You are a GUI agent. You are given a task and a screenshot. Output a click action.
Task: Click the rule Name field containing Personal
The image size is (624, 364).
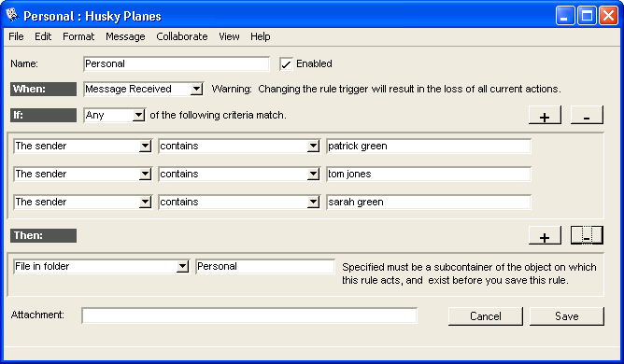coord(177,64)
